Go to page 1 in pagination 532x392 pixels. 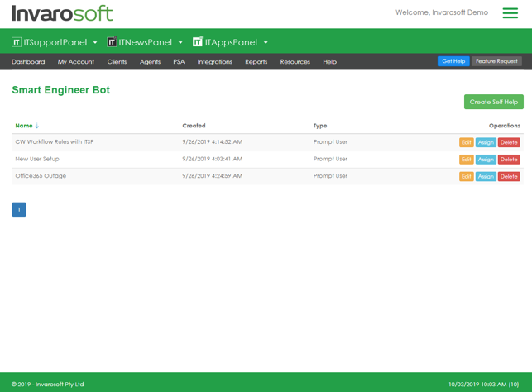click(19, 210)
